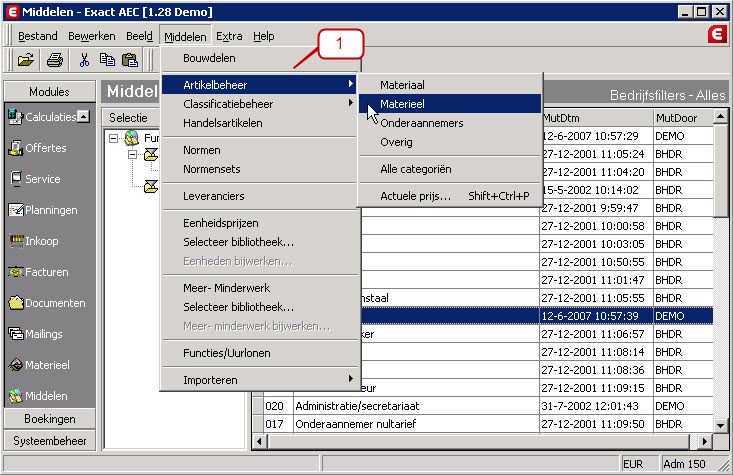This screenshot has width=733, height=475.
Task: Sort by the MutDtm column header
Action: 596,118
